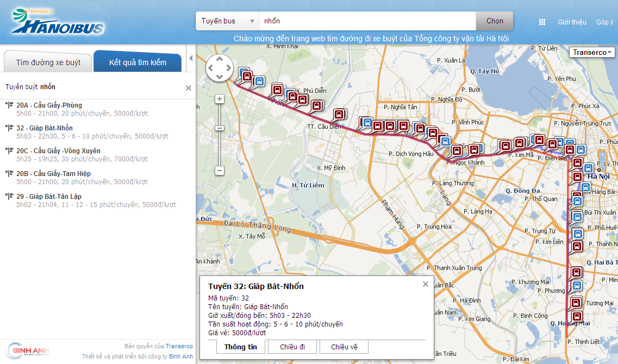Pan the map up with compass control
Screen dimensions: 618x364
[220, 59]
